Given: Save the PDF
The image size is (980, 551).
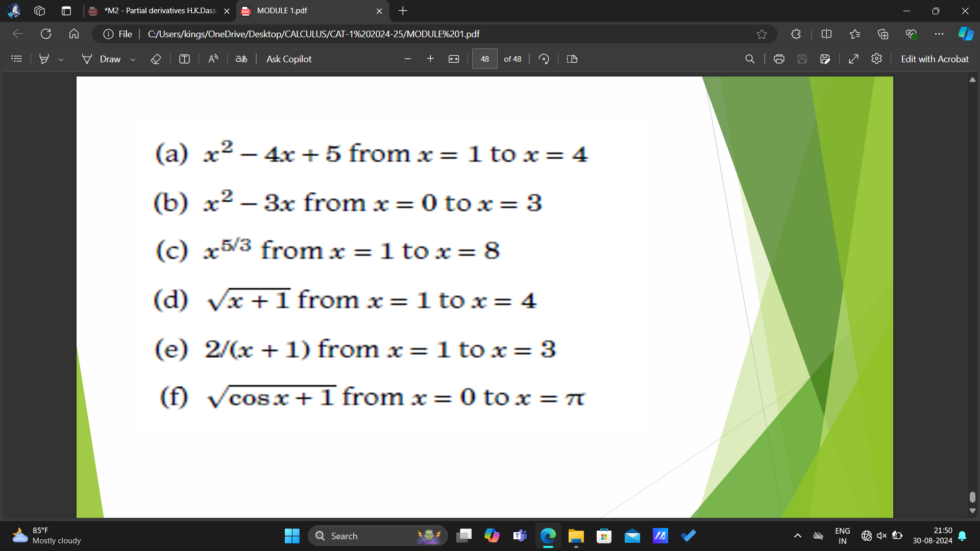Looking at the screenshot, I should pos(802,59).
